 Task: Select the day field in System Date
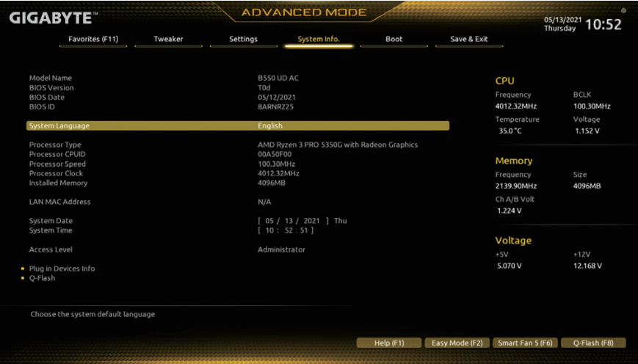click(x=289, y=221)
